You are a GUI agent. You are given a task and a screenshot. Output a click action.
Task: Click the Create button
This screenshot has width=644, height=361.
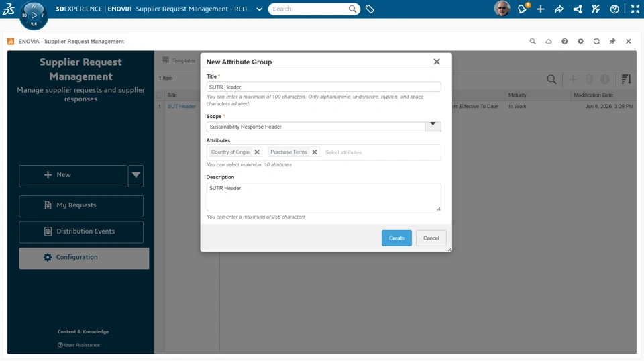(396, 238)
